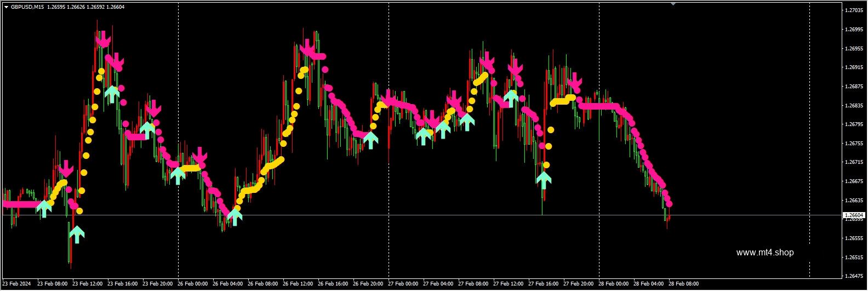The image size is (868, 291).
Task: Click the small triangle icon before GBPUSD,M15
Action: 6,7
